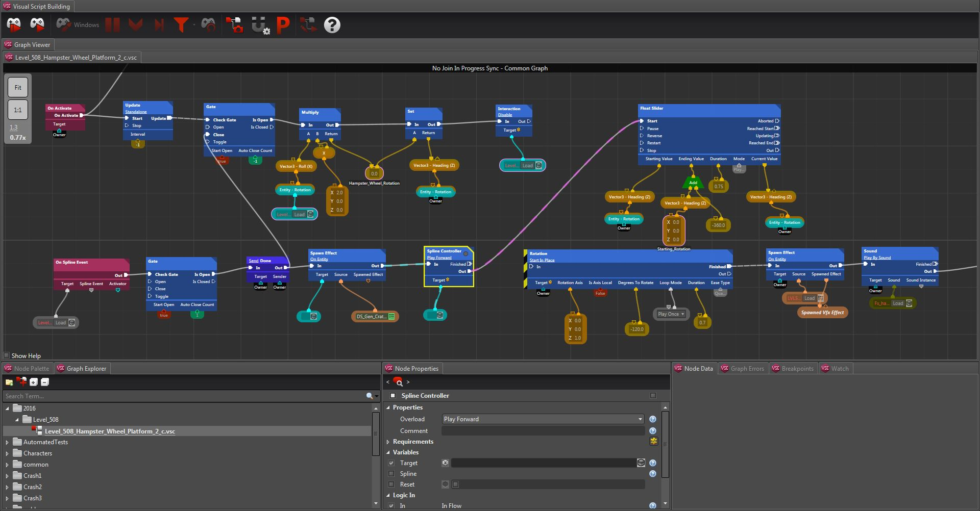Check the Reset variable checkbox
This screenshot has height=511, width=980.
[x=391, y=484]
